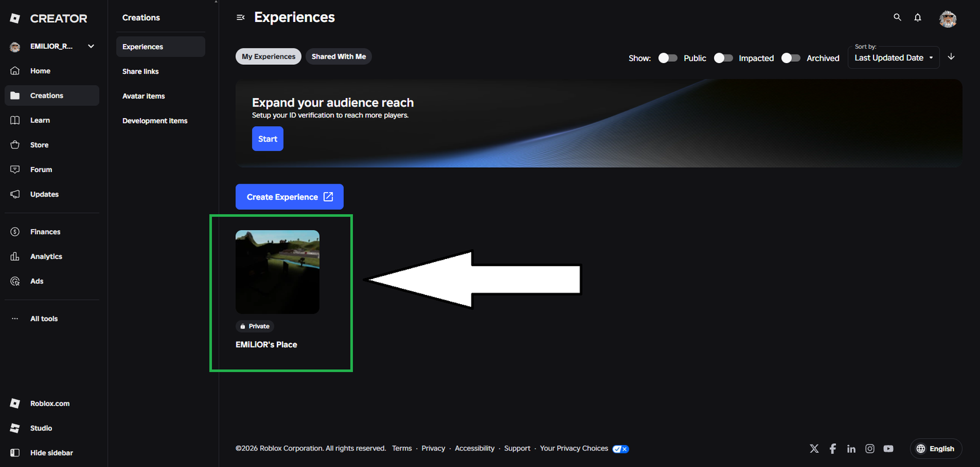Open EMILIOR's Place experience thumbnail
This screenshot has height=467, width=980.
(277, 272)
